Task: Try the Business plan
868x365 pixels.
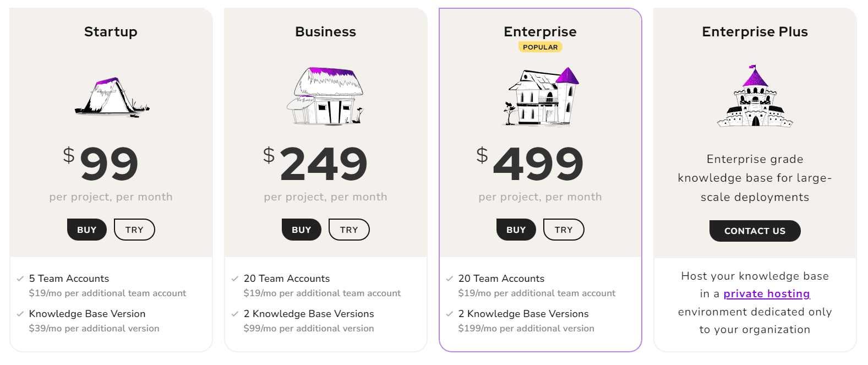Action: click(x=349, y=230)
